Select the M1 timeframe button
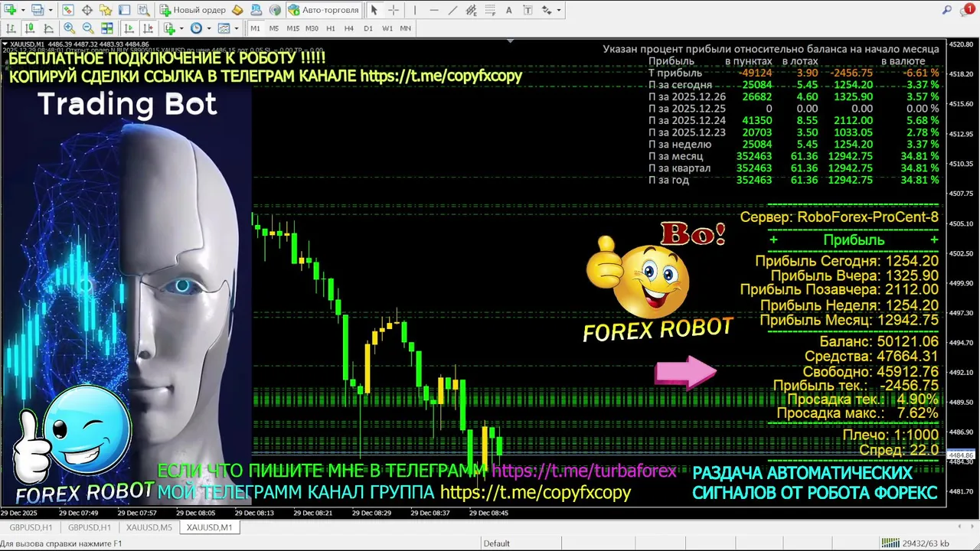This screenshot has height=551, width=980. point(255,28)
